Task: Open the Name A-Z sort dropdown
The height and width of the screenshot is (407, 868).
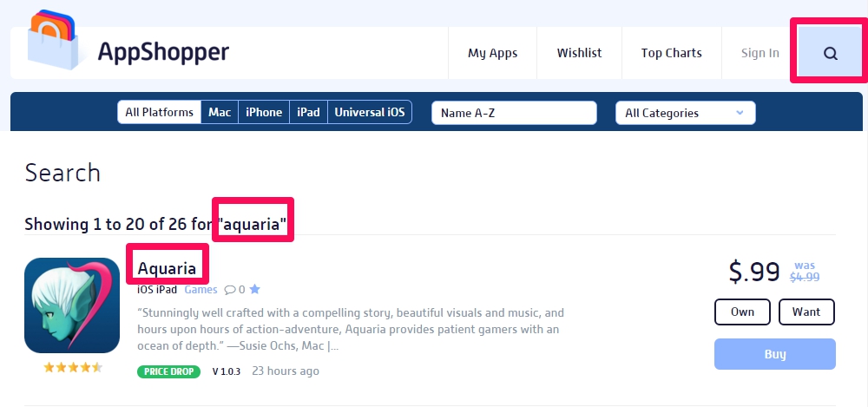Action: [514, 113]
